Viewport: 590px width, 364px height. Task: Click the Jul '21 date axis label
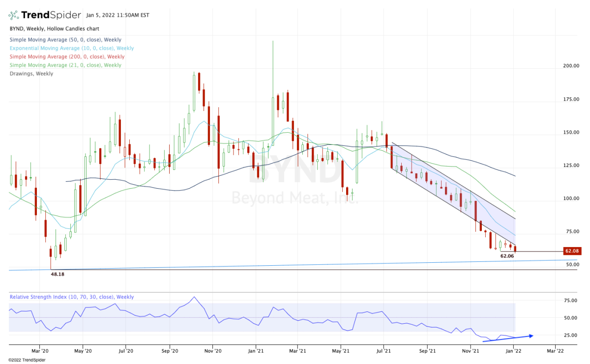384,351
